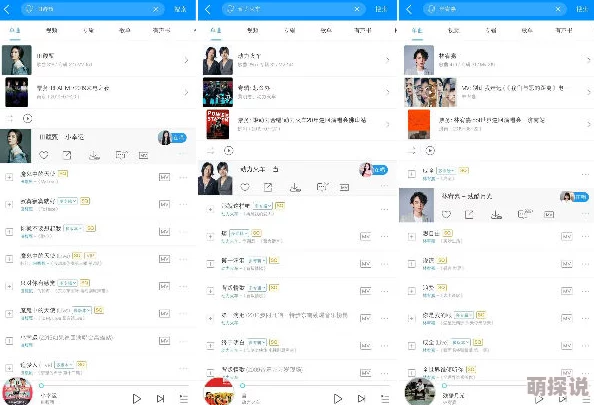The image size is (594, 405).
Task: Play all songs on the duo artist screen
Action: point(228,151)
